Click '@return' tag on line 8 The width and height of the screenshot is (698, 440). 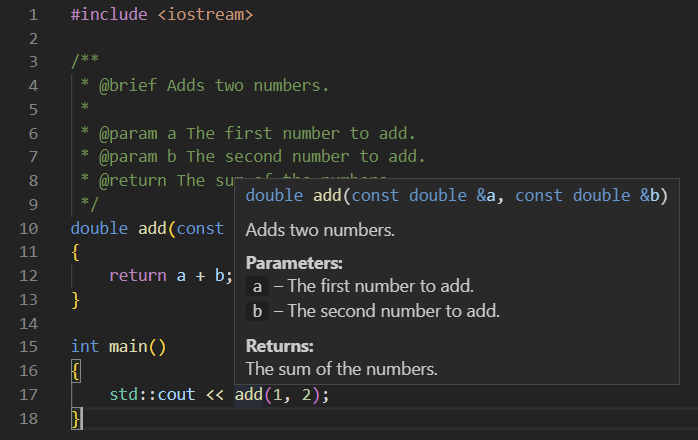pos(133,181)
